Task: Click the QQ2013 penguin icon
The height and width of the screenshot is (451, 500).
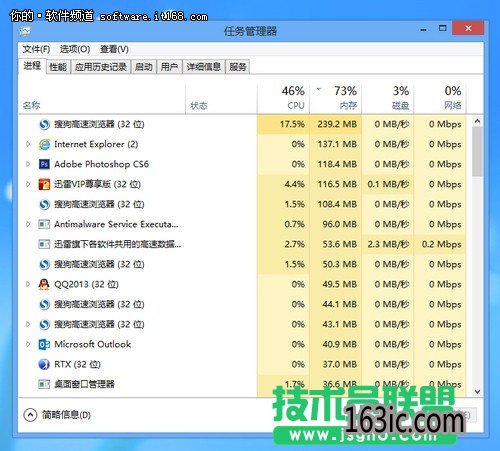Action: pyautogui.click(x=44, y=284)
